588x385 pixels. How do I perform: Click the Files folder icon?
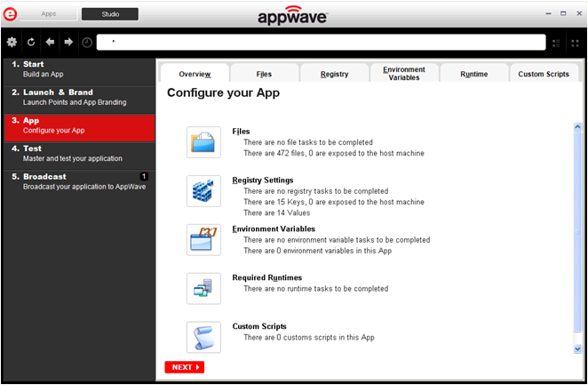point(203,142)
